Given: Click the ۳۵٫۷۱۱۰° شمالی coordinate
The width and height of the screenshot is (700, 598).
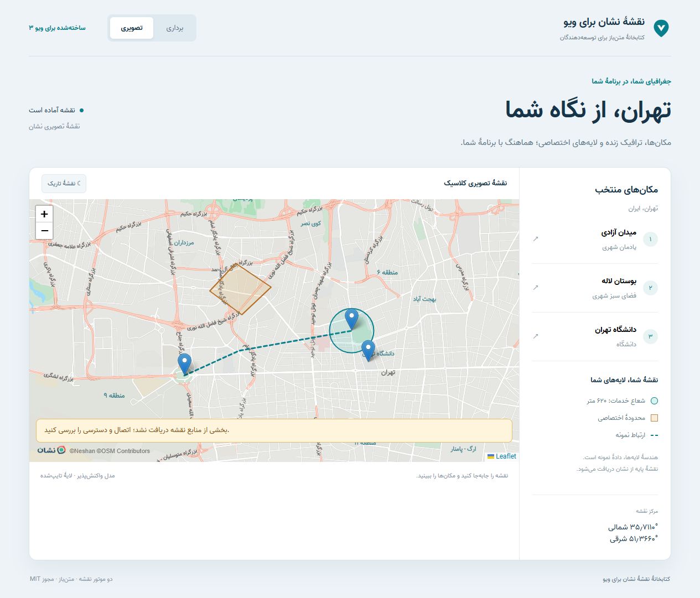Looking at the screenshot, I should click(633, 527).
